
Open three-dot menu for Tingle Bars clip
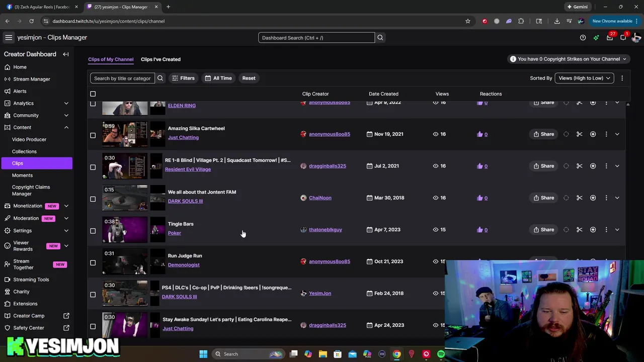coord(606,230)
